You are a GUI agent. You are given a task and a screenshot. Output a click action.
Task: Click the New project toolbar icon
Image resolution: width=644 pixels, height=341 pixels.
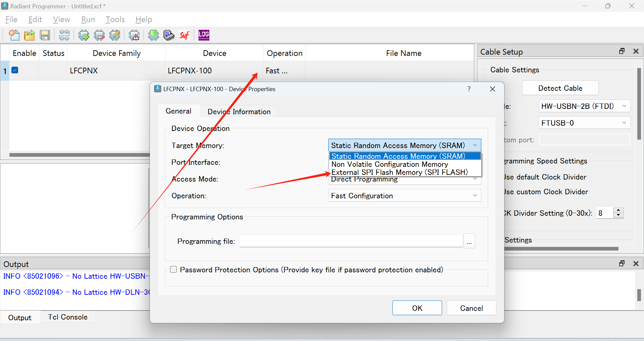[x=14, y=35]
